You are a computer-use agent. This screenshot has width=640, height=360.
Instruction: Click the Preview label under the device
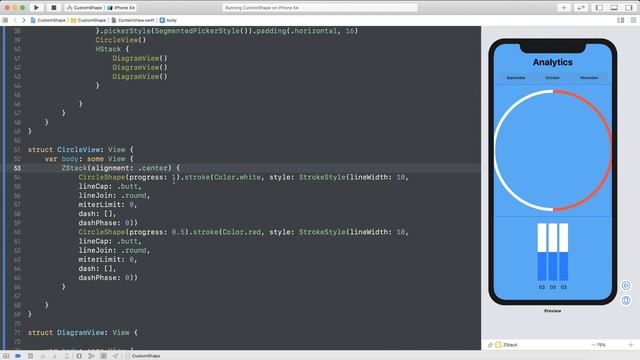pyautogui.click(x=552, y=311)
